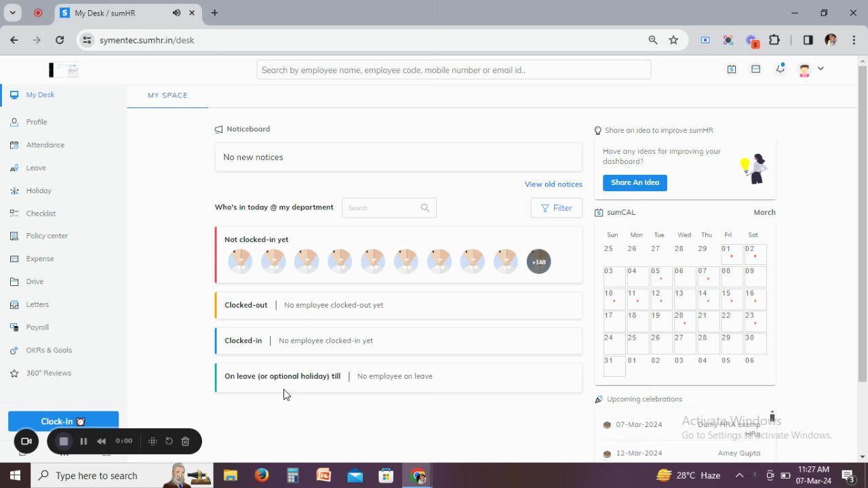Reload the page
This screenshot has height=488, width=868.
[x=60, y=40]
